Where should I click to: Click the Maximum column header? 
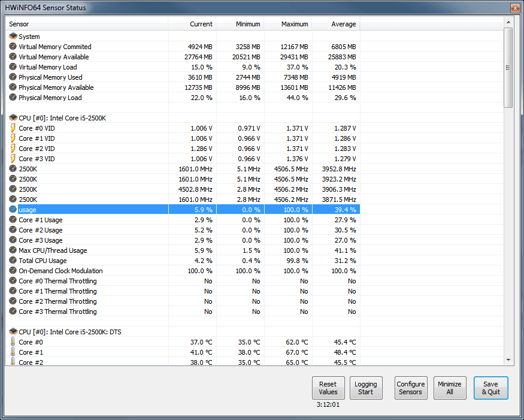(288, 24)
